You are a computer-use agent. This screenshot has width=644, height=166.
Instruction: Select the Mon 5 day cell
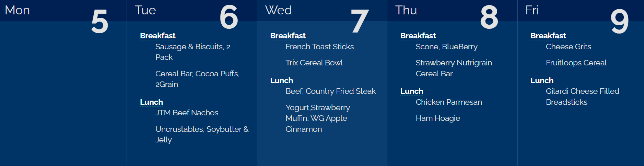click(63, 86)
